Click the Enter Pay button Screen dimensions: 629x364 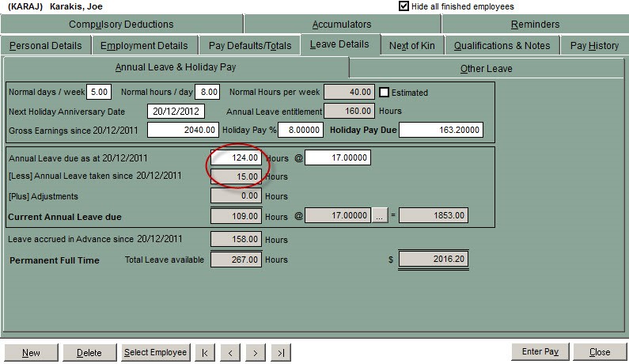540,352
